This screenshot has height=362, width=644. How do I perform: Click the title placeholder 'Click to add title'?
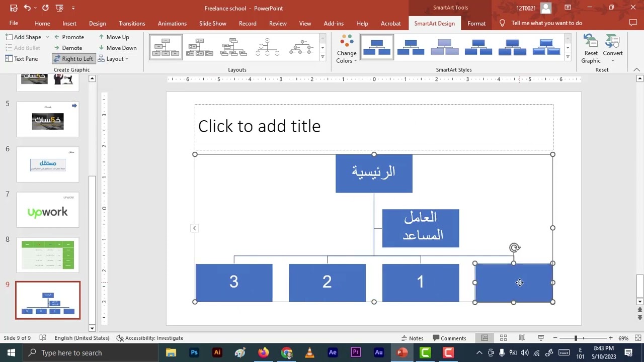[374, 126]
